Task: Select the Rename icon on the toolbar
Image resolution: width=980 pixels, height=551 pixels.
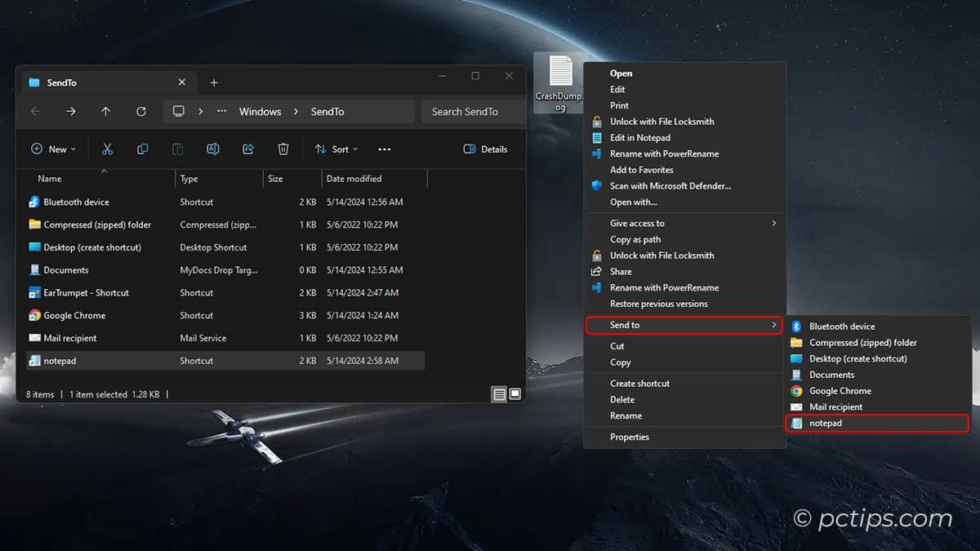Action: (x=213, y=149)
